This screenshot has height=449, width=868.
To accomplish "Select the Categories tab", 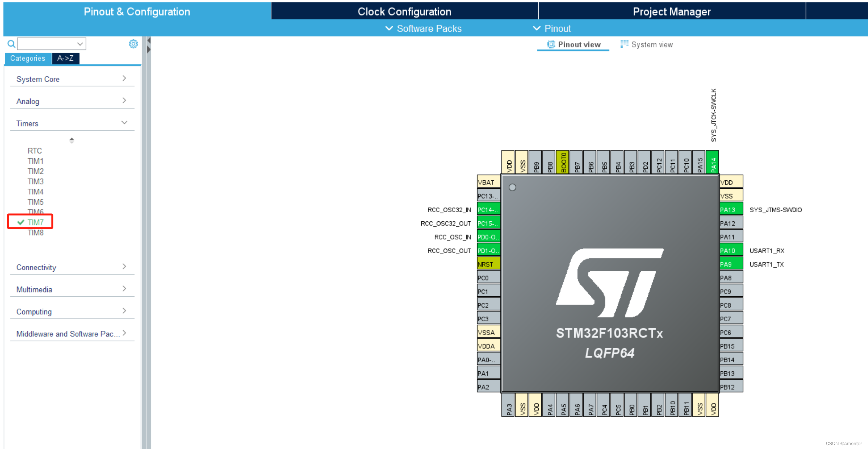I will coord(28,58).
